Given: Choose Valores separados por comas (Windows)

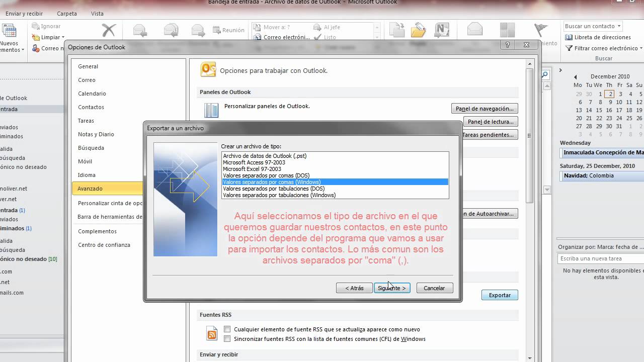Looking at the screenshot, I should [335, 182].
